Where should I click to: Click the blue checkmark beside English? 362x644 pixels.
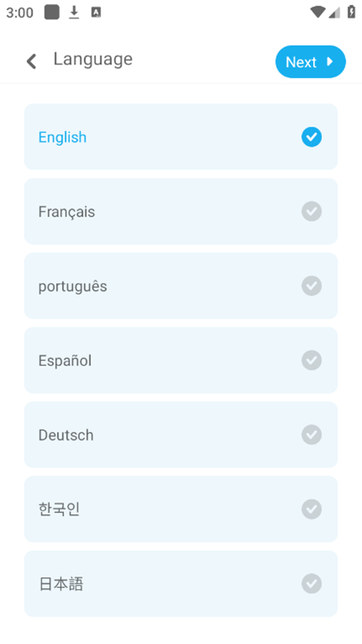pos(311,137)
